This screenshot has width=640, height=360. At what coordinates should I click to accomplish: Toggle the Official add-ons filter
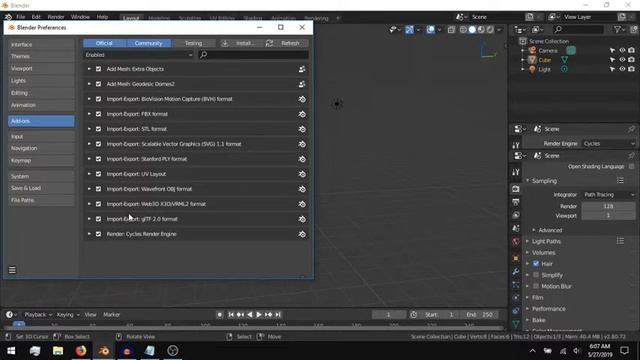(x=104, y=43)
